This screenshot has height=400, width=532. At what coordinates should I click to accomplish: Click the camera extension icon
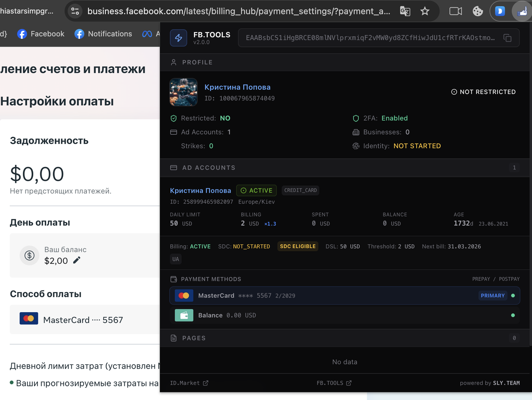tap(455, 11)
